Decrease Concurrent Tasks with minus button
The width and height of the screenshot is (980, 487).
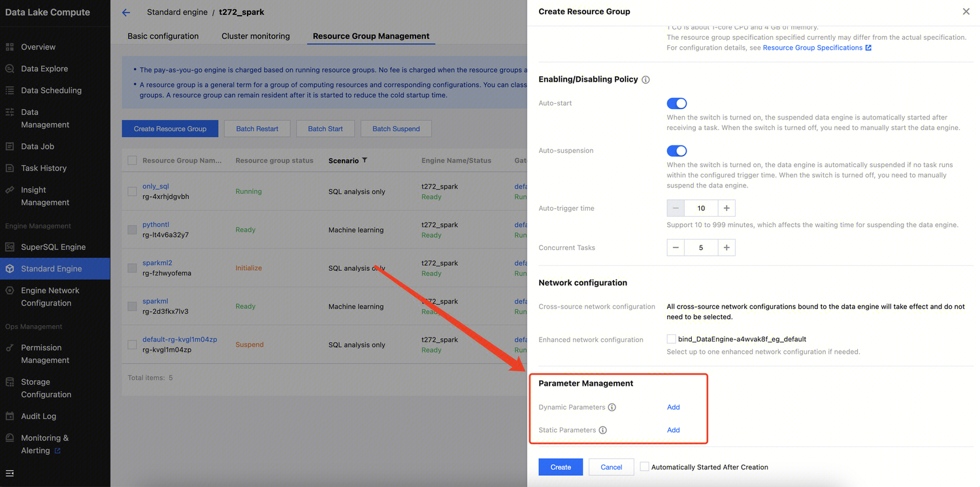click(x=676, y=247)
